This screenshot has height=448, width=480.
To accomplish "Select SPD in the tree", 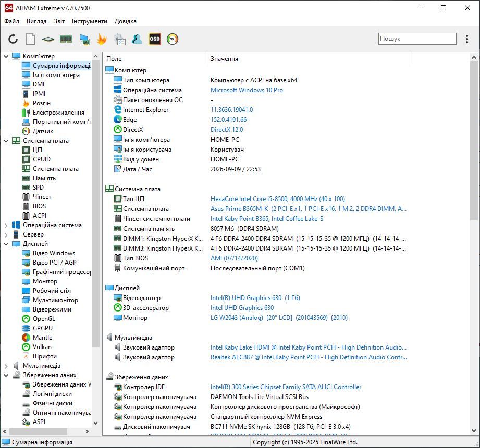I will 38,188.
